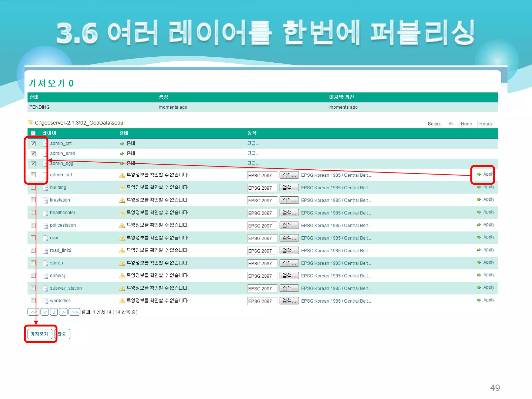Click the warning icon in river row
This screenshot has height=399, width=532.
tap(122, 238)
